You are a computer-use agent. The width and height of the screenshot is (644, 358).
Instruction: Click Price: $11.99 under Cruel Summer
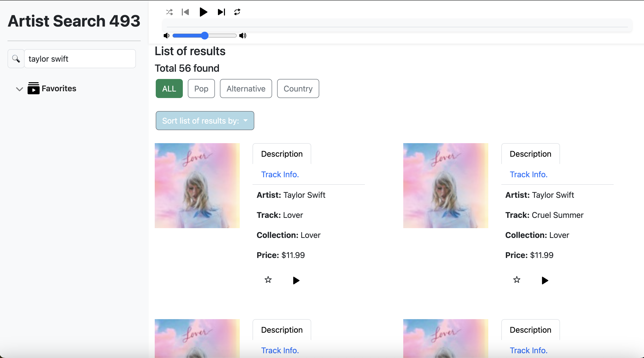click(x=529, y=255)
